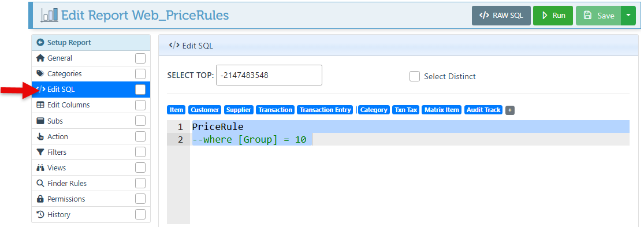Open the Categories menu item

pos(91,74)
